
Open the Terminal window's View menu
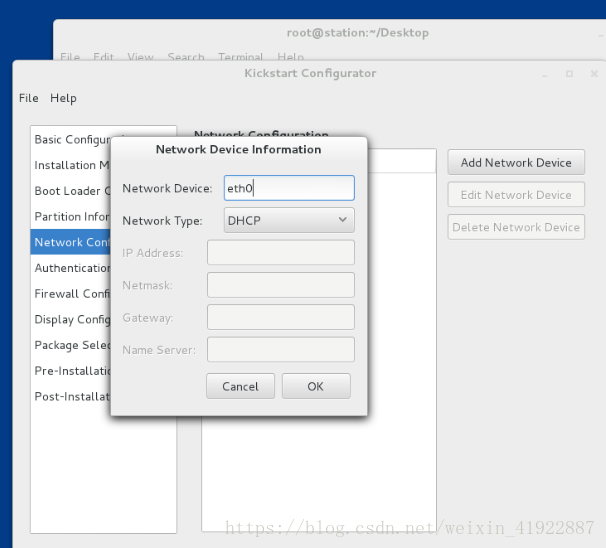coord(140,57)
